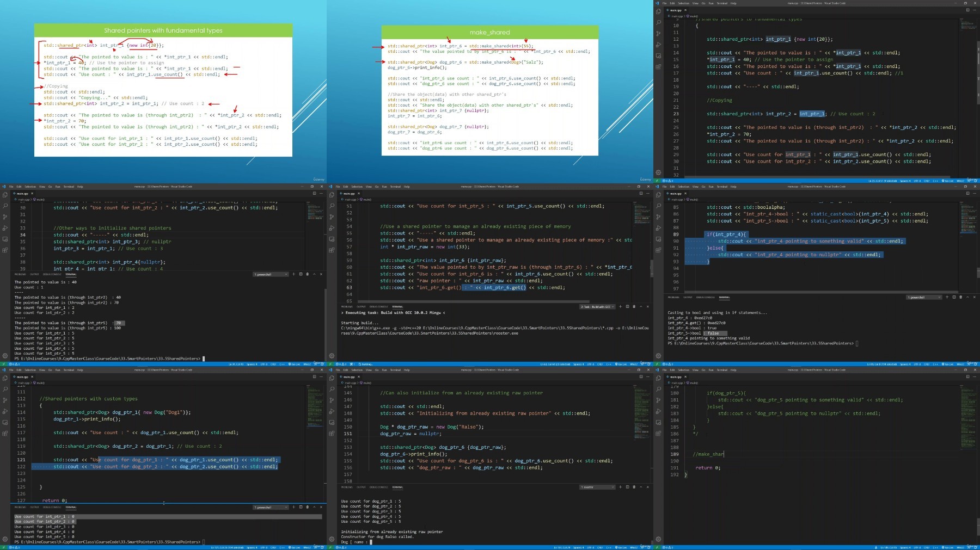The width and height of the screenshot is (980, 550).
Task: Click line number 23 in the top-right editor
Action: click(x=676, y=114)
